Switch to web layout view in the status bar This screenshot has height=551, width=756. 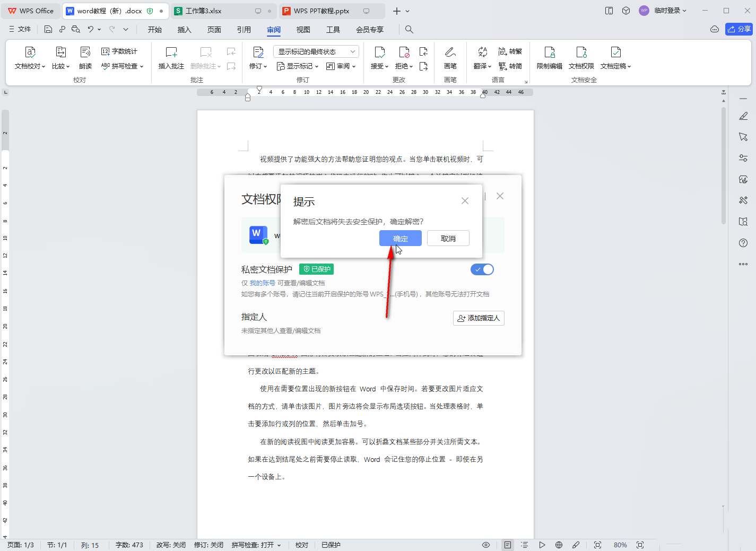tap(559, 545)
